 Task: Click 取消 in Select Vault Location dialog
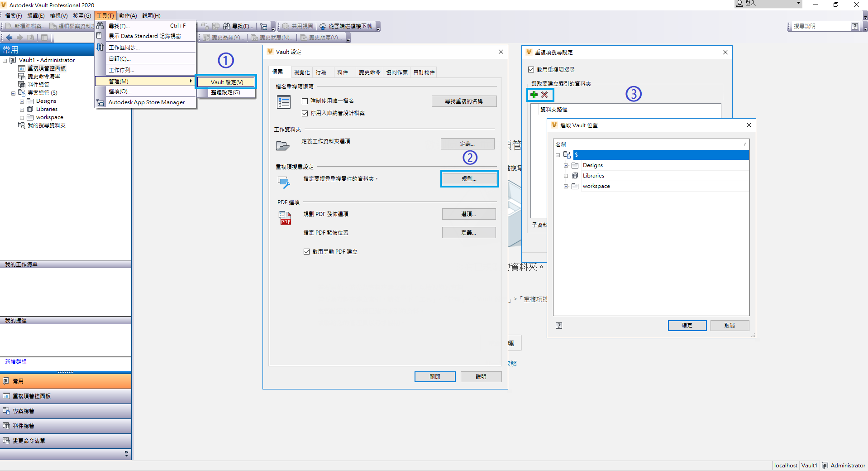[x=730, y=326]
